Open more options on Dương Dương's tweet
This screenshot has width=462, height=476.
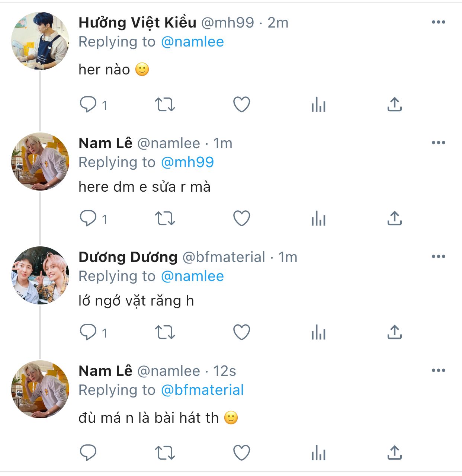click(x=439, y=257)
